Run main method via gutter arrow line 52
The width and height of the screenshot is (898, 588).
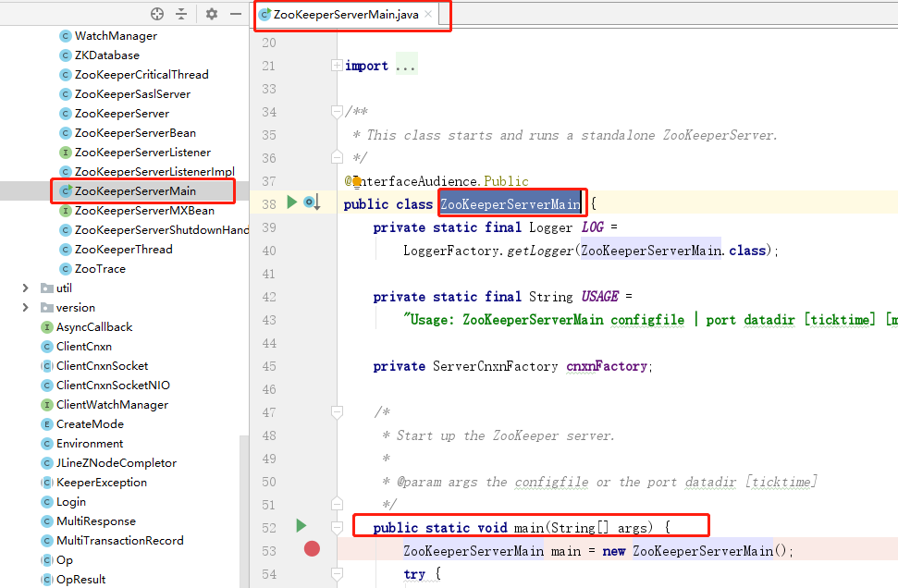tap(301, 525)
